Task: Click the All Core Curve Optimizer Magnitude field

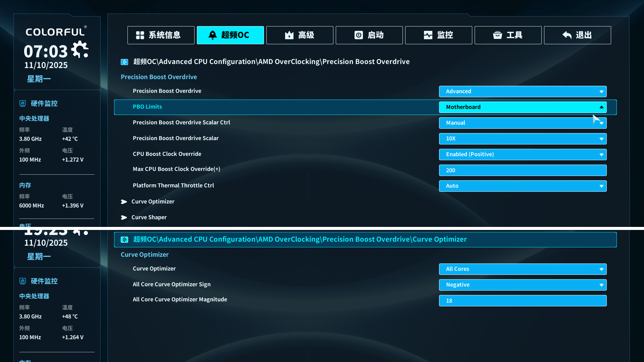Action: (x=523, y=301)
